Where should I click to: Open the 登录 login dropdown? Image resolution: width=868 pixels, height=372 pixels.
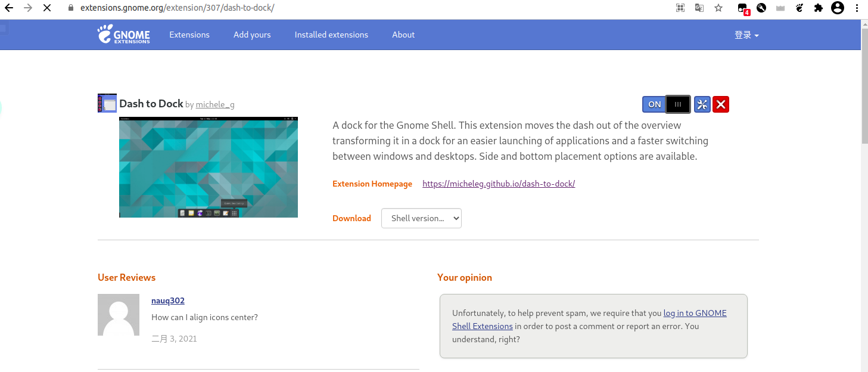click(746, 35)
